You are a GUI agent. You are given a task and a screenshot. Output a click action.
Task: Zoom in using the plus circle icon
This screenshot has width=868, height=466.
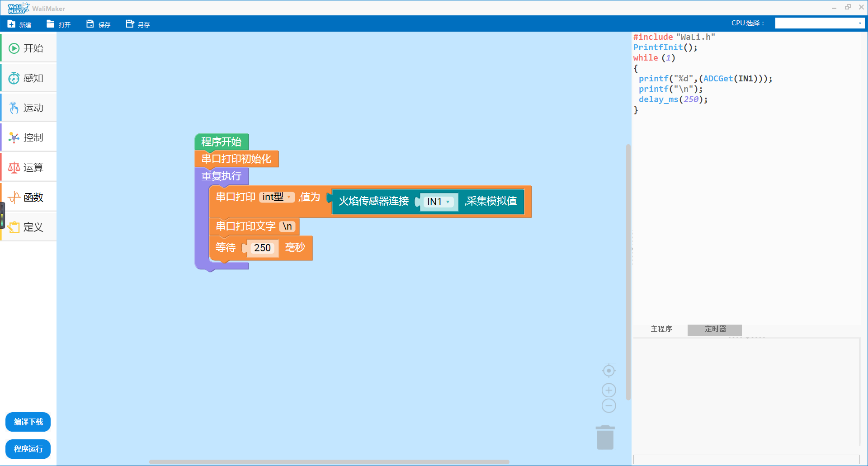click(609, 390)
